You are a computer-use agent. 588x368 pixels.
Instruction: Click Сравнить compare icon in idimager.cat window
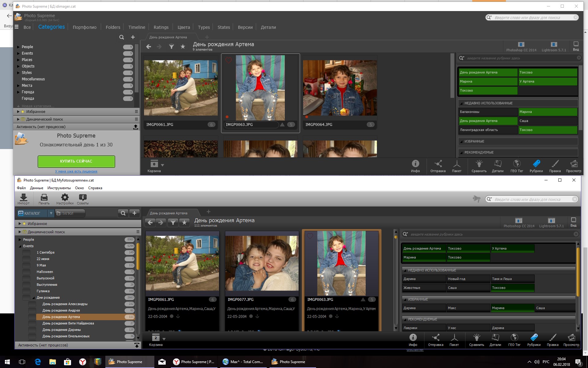tap(479, 166)
